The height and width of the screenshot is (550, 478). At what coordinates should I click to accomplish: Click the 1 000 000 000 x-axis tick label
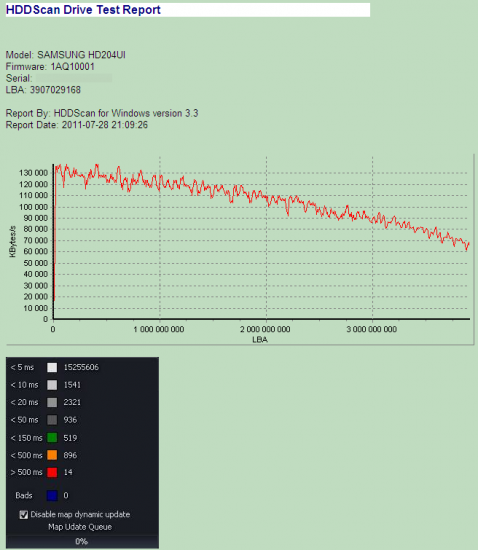(159, 329)
